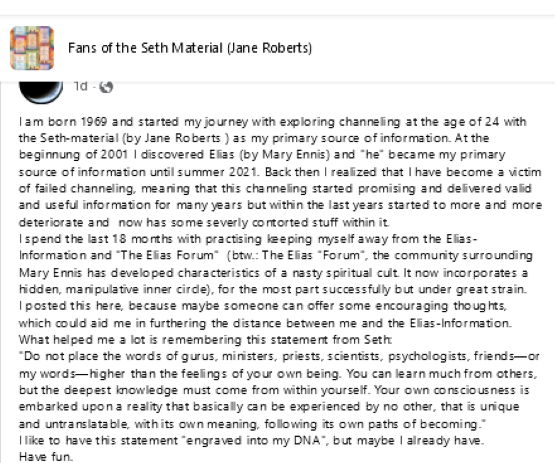This screenshot has height=463, width=555.
Task: Open Fans of the Seth Material group name
Action: [x=190, y=48]
